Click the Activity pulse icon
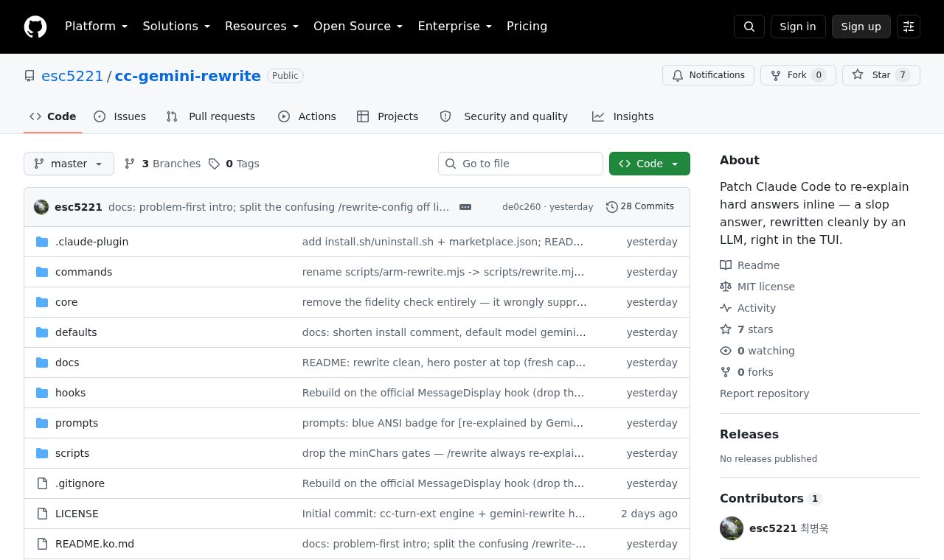 [726, 308]
